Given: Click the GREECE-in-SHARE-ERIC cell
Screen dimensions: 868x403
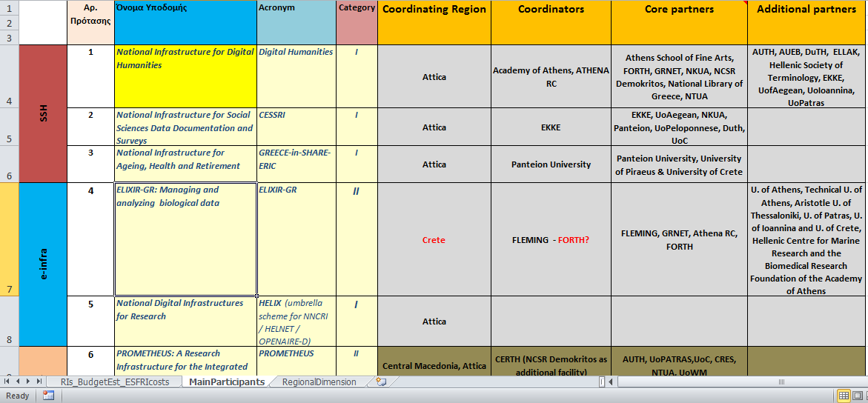Looking at the screenshot, I should (x=296, y=164).
